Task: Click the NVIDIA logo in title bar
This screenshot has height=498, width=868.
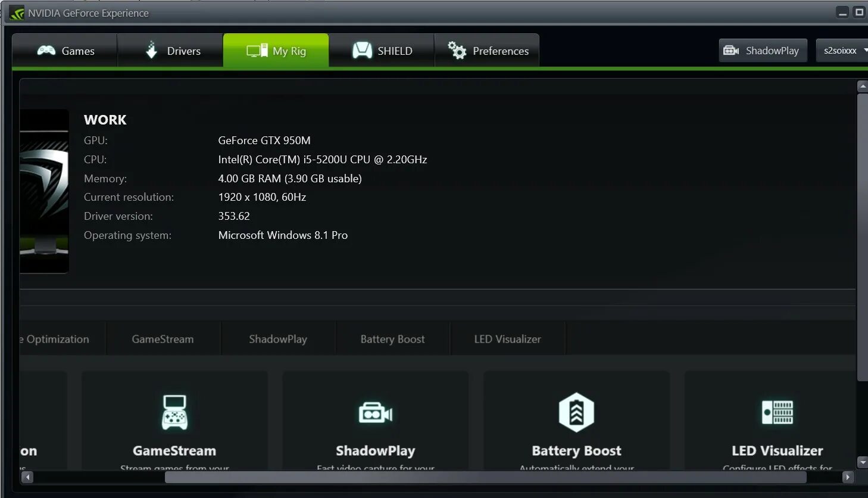Action: [x=17, y=13]
